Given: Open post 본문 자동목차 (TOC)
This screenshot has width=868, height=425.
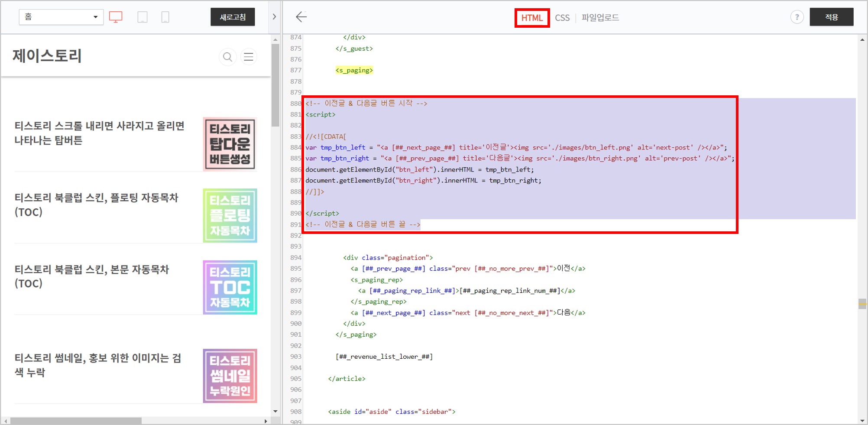Looking at the screenshot, I should click(x=91, y=276).
